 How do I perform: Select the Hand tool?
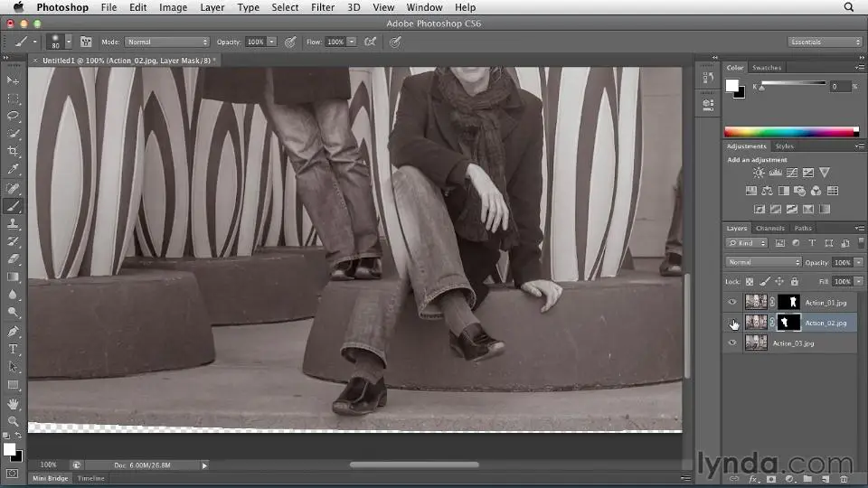point(14,403)
